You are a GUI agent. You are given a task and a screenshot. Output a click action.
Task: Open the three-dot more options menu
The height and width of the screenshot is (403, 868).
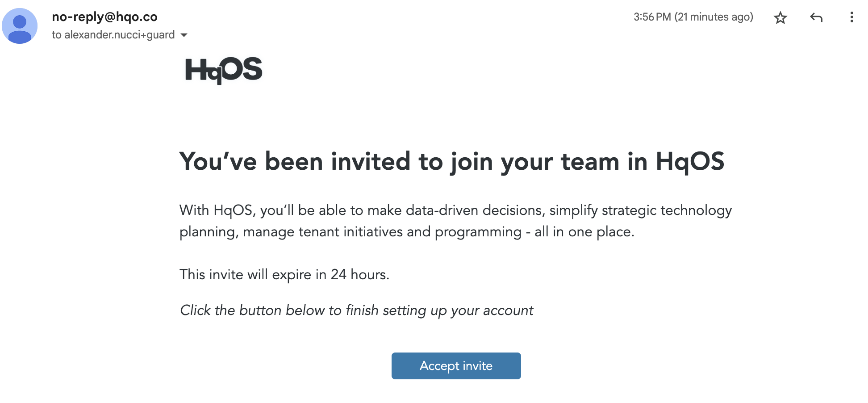tap(852, 17)
